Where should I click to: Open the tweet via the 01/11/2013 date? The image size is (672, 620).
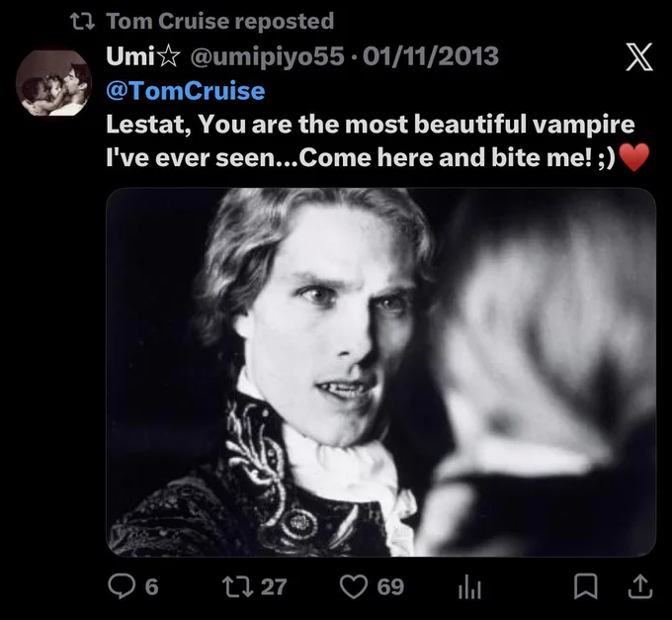431,56
